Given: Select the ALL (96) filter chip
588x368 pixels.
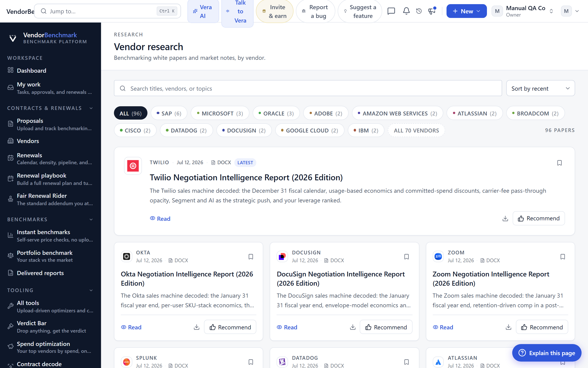Looking at the screenshot, I should pos(130,113).
